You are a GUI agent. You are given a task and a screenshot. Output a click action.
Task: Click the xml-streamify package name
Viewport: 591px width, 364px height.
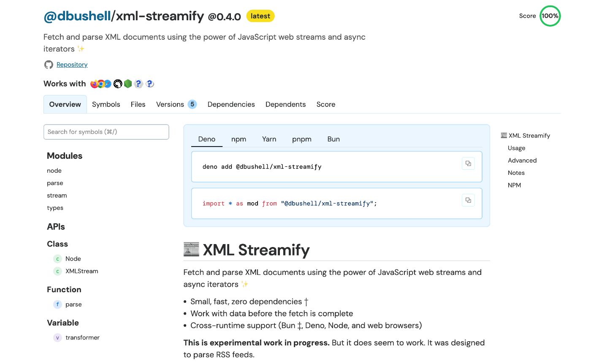click(160, 16)
